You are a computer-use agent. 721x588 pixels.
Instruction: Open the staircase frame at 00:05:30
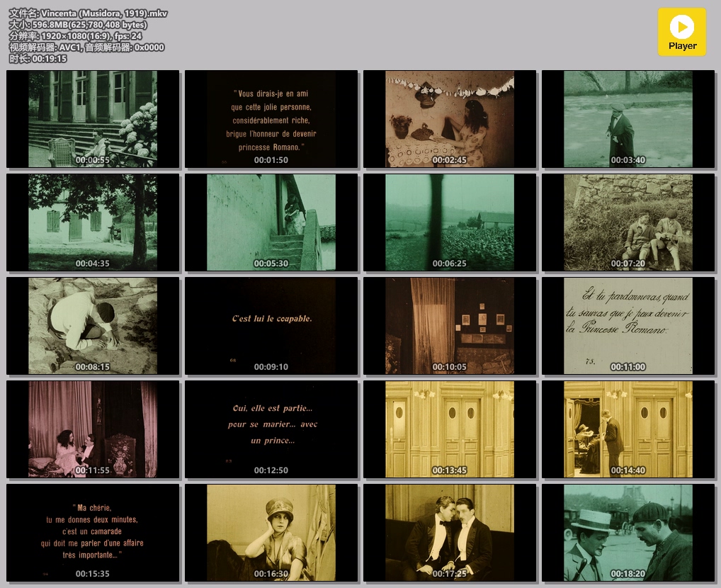271,222
